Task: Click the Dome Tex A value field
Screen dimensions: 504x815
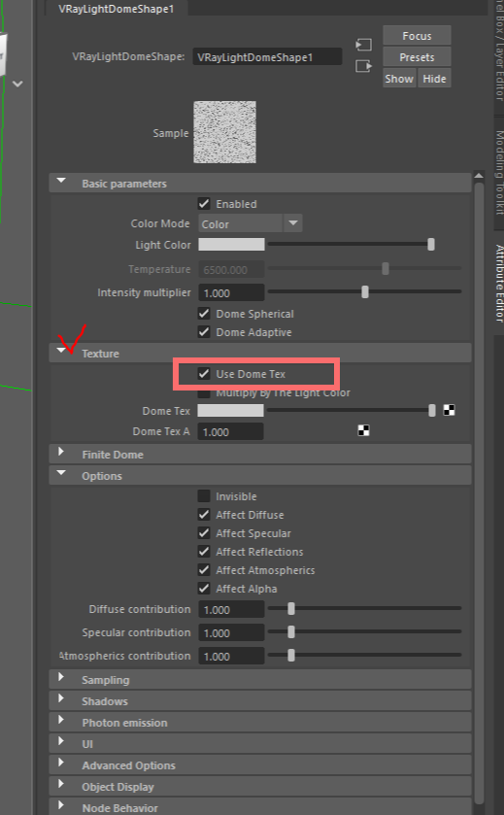Action: pos(231,431)
